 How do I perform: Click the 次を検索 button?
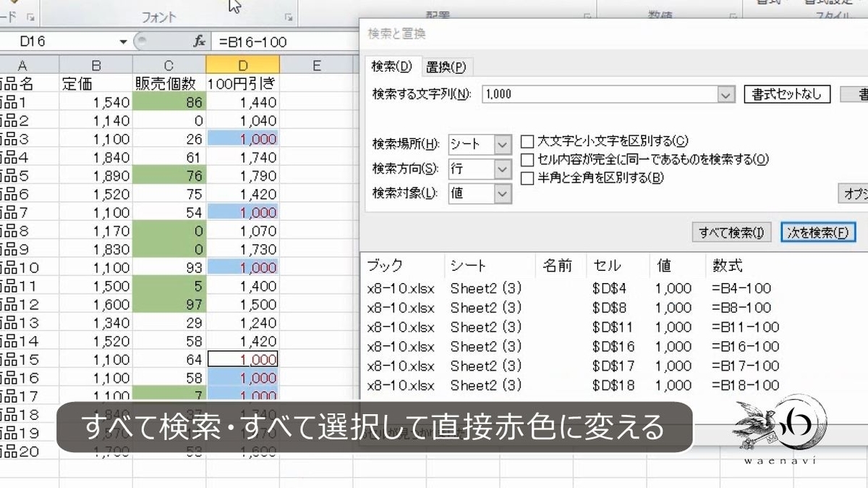[x=818, y=232]
